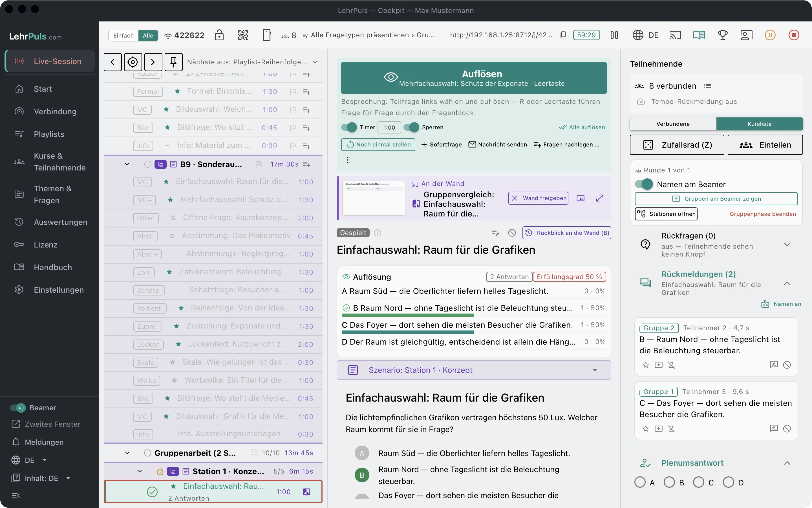Expand the Szenario: Station 1 · Konzept dropdown
Viewport: 812px width, 508px height.
[473, 370]
